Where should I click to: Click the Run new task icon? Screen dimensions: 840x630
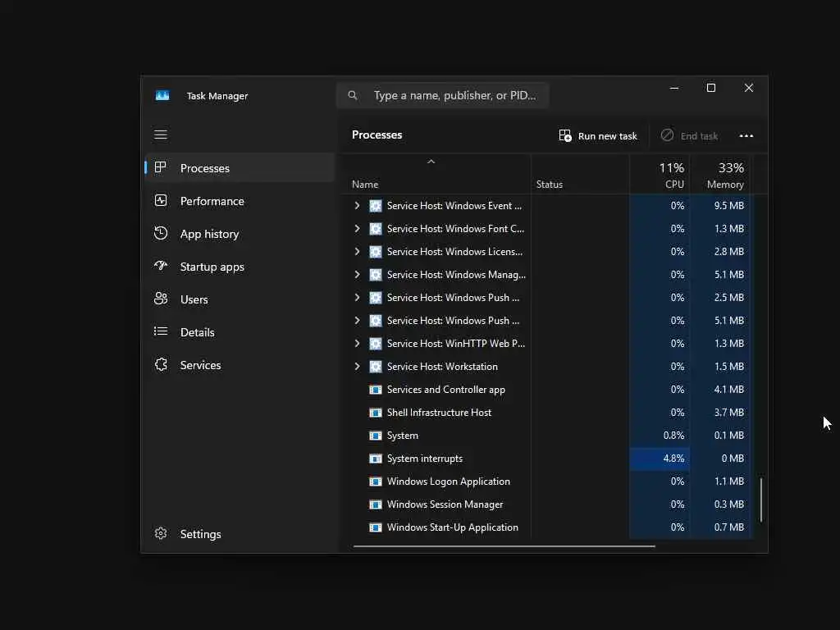pyautogui.click(x=565, y=135)
